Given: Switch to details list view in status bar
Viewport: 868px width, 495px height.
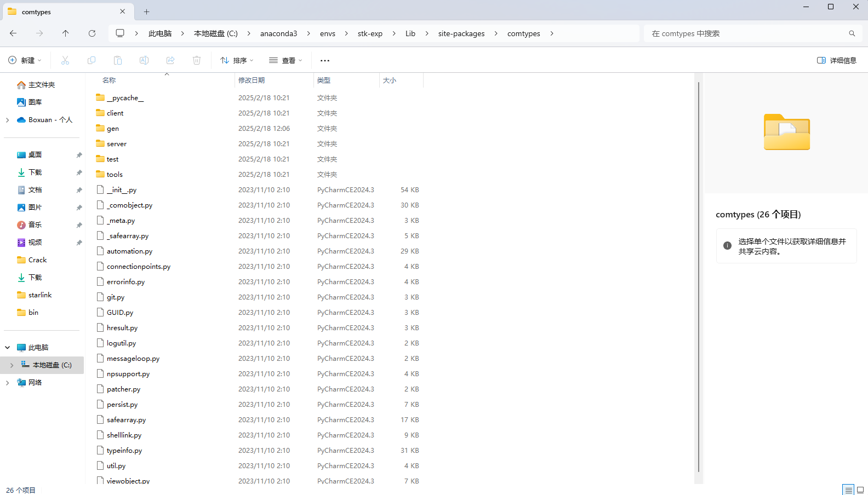Looking at the screenshot, I should click(x=848, y=490).
